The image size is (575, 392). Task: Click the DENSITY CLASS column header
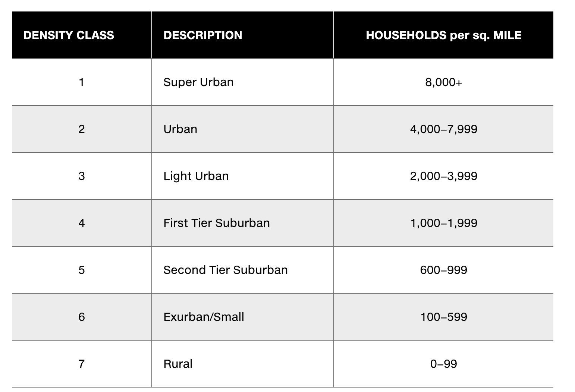pos(69,35)
